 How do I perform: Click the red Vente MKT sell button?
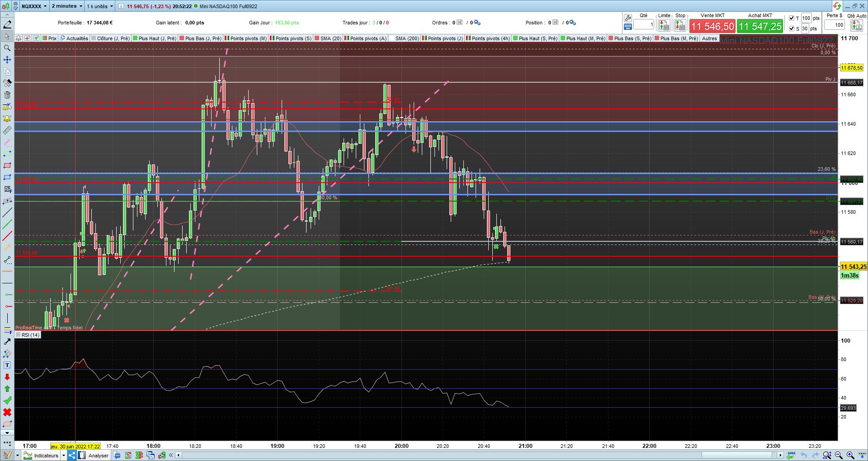[712, 26]
